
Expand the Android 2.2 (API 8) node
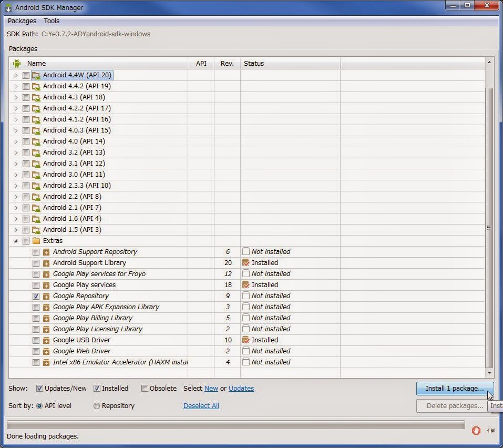click(16, 197)
